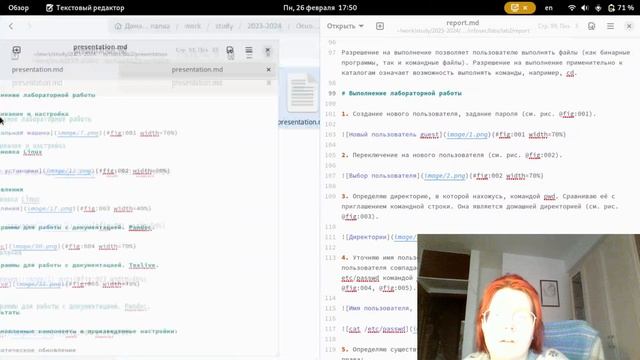Viewport: 640px width, 360px height.
Task: Expand the Открыть dropdown in report.md window
Action: click(345, 26)
